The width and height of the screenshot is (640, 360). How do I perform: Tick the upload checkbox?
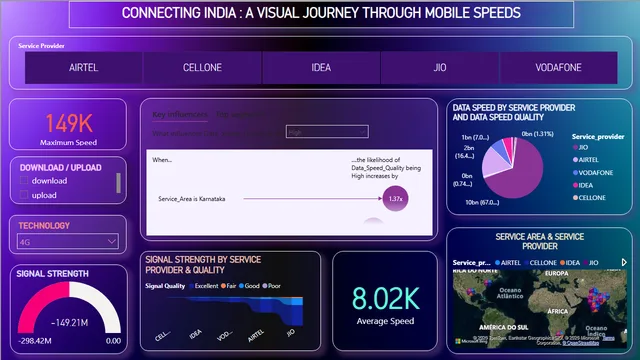tap(24, 195)
